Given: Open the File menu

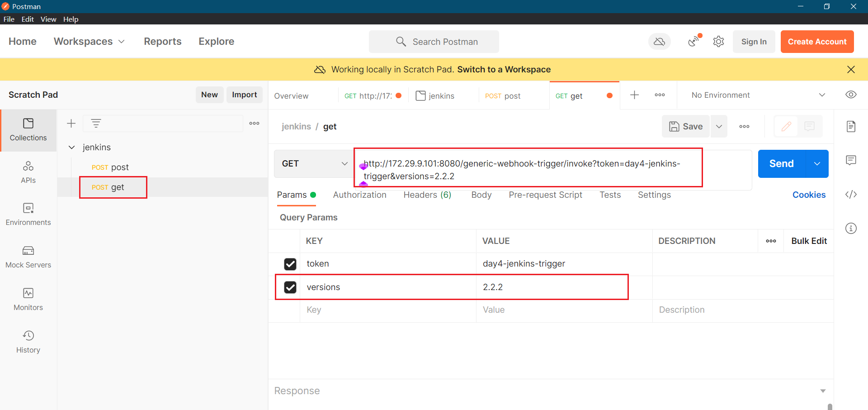Looking at the screenshot, I should click(x=9, y=19).
